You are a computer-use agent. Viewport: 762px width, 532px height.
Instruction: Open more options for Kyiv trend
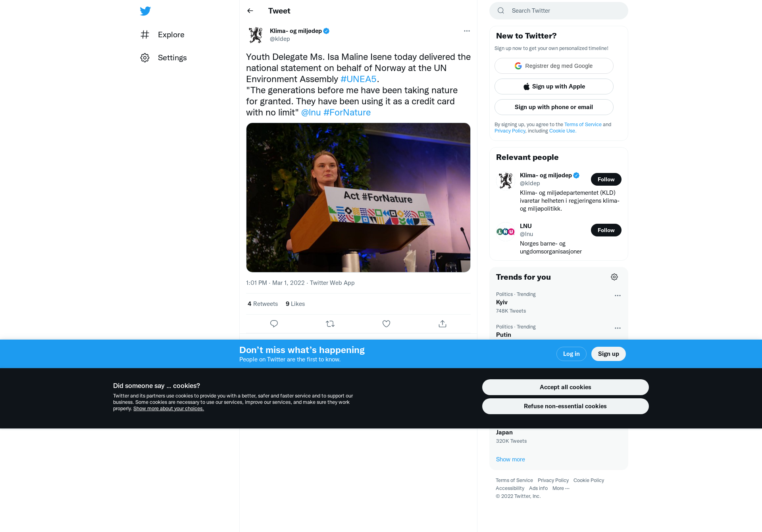(618, 296)
